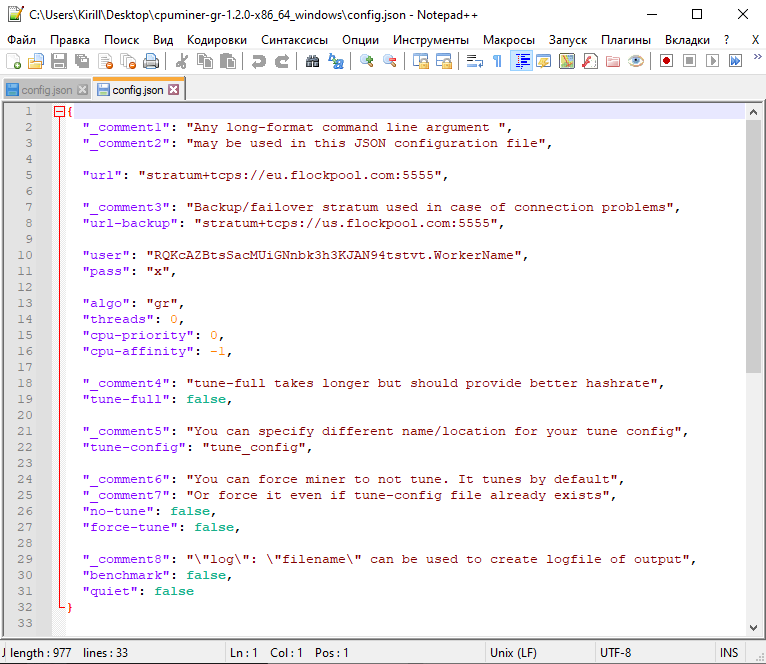Toggle word wrap in toolbar
The image size is (766, 664).
[x=474, y=62]
